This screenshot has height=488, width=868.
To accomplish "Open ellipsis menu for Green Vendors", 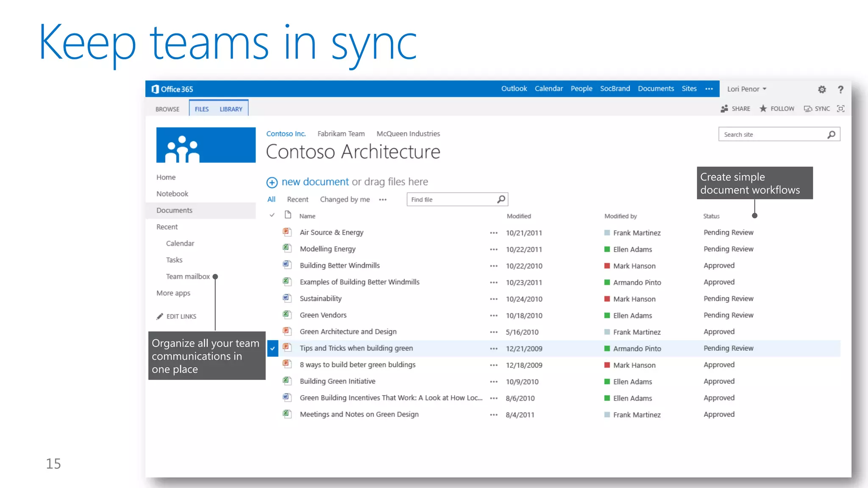I will tap(494, 316).
